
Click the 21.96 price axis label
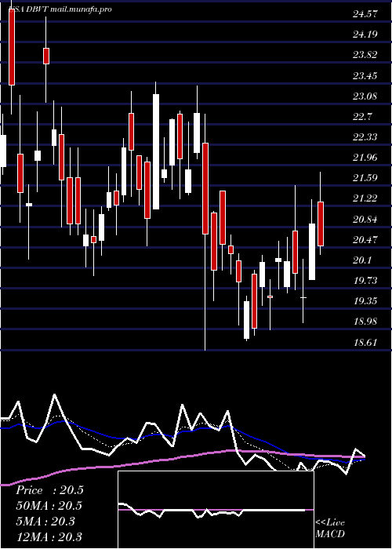click(365, 158)
